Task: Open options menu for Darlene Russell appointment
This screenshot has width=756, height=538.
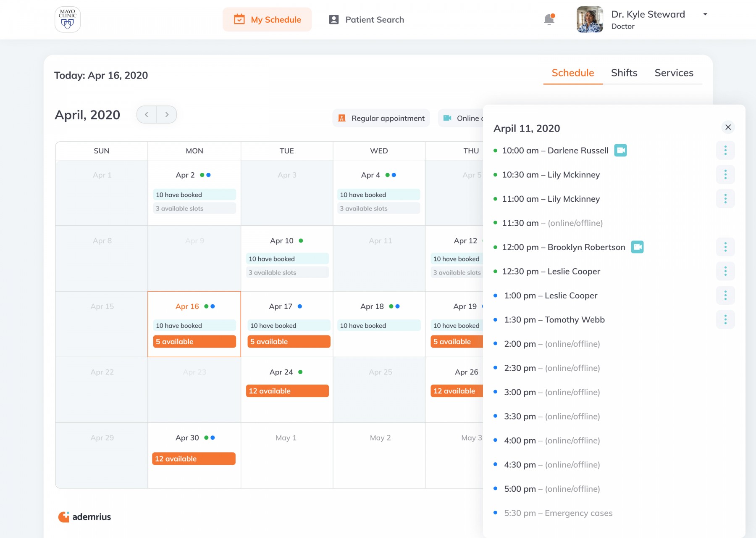Action: (x=725, y=150)
